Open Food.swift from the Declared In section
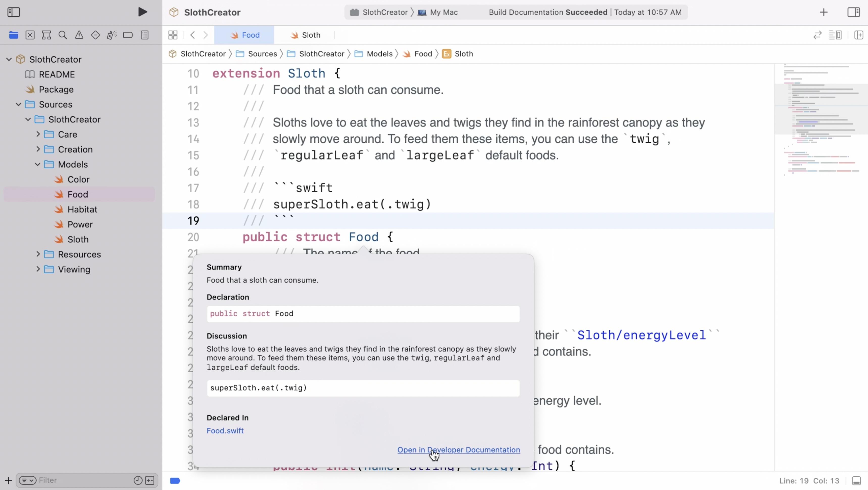Screen dimensions: 868x490 225,430
